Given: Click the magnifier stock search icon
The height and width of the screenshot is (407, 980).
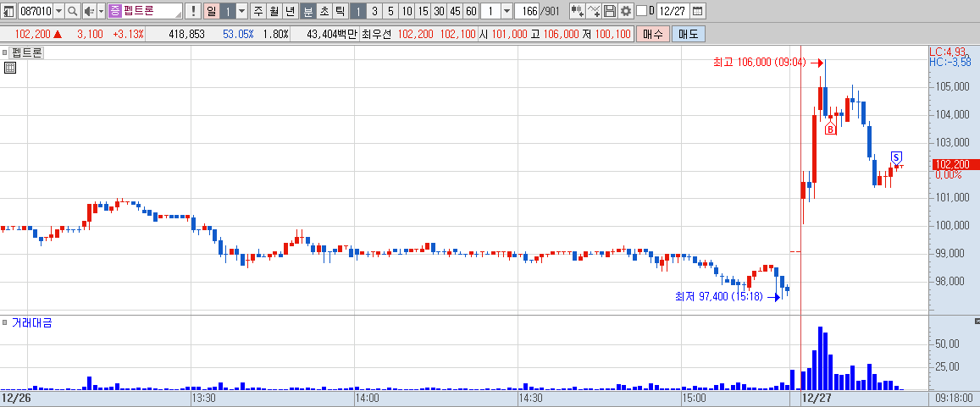Looking at the screenshot, I should (73, 11).
